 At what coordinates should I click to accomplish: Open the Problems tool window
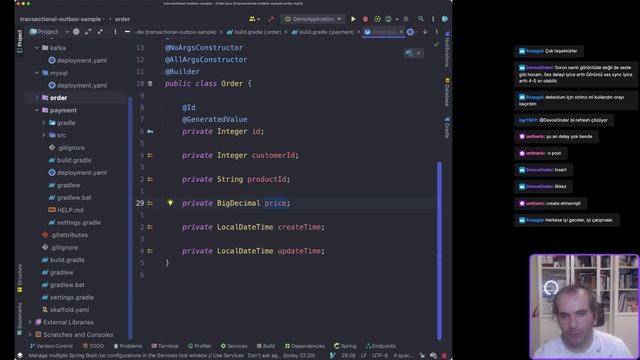point(128,346)
